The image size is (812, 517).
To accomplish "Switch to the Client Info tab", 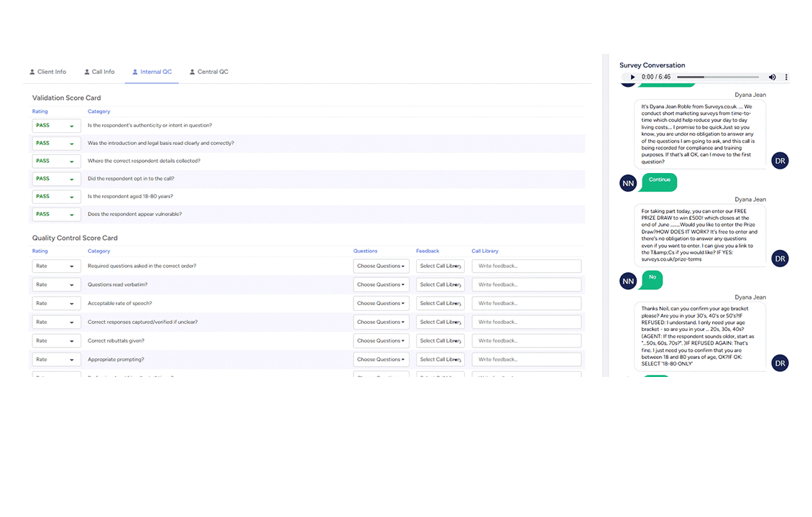I will point(47,72).
